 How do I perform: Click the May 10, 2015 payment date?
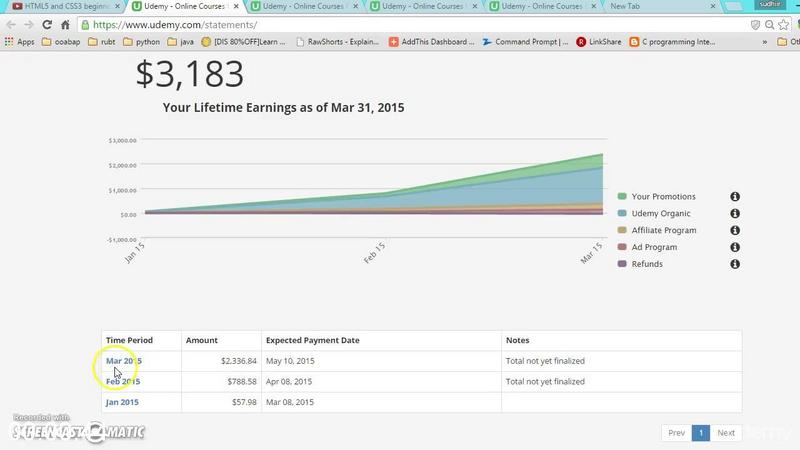(290, 361)
